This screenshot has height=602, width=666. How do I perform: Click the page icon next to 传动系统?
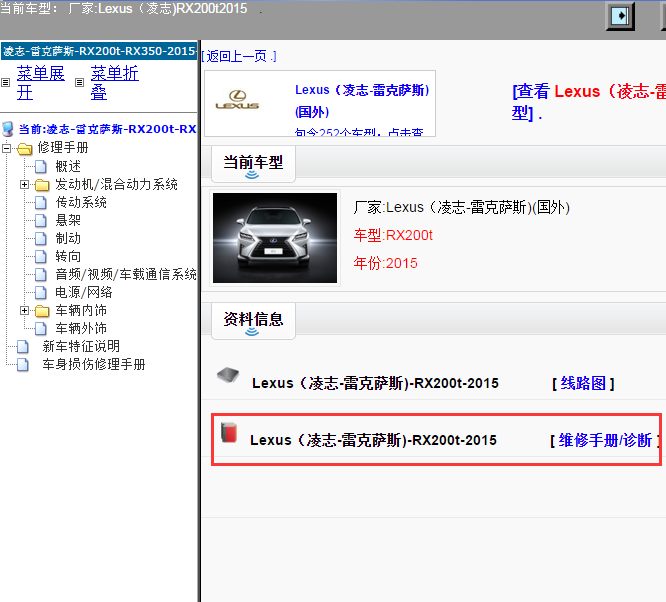[41, 203]
